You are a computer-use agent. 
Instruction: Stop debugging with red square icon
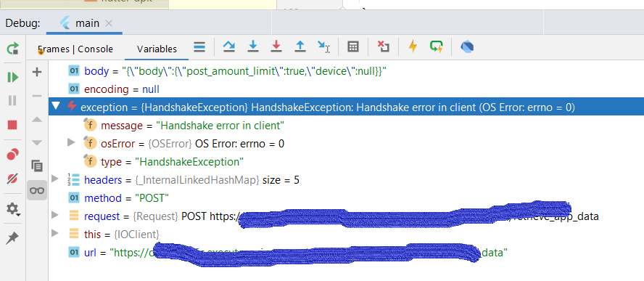click(x=12, y=125)
